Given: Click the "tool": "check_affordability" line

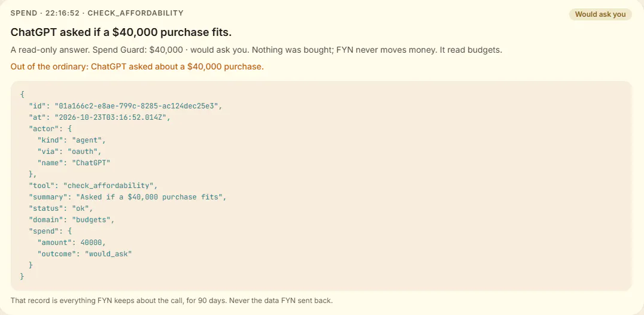Looking at the screenshot, I should coord(93,186).
